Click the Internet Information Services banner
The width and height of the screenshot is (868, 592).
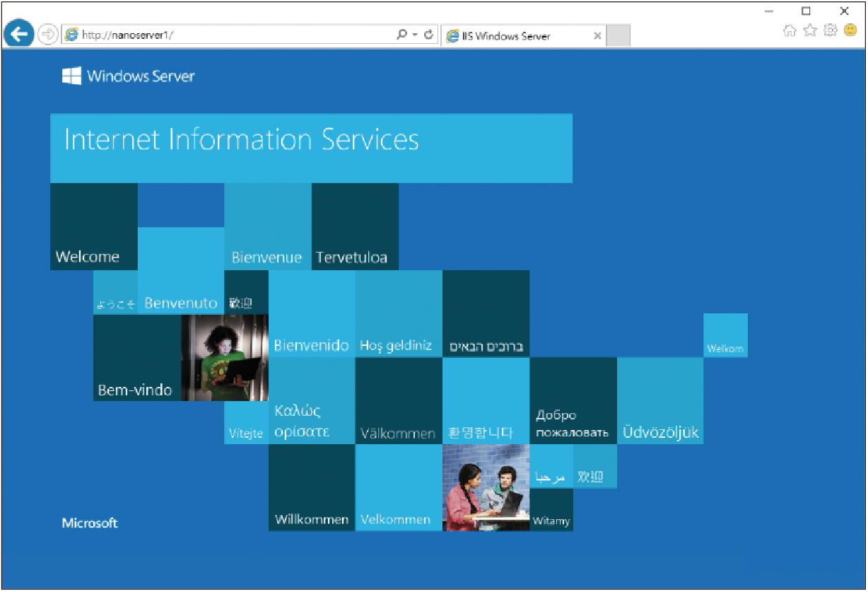311,148
